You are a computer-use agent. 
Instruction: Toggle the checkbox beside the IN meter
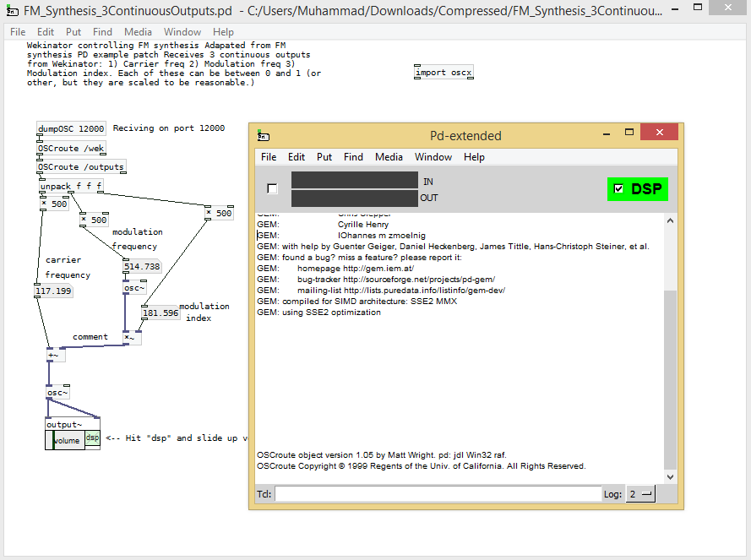click(x=272, y=188)
